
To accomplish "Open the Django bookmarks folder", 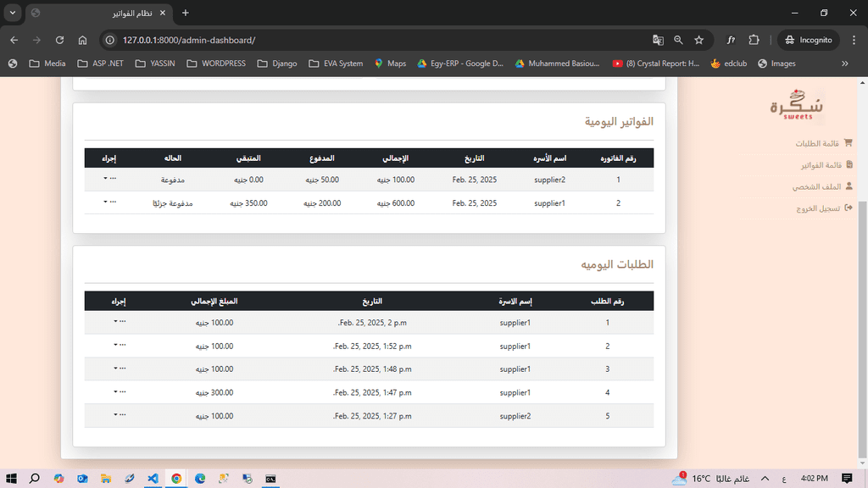I will point(277,64).
